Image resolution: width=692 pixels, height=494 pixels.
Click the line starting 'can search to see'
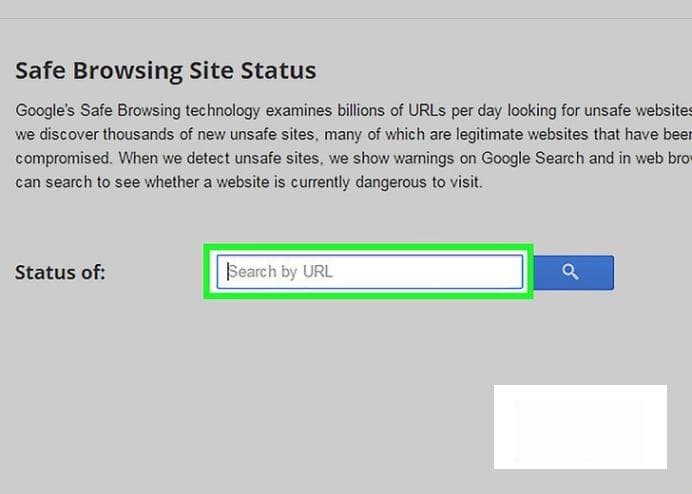point(249,182)
